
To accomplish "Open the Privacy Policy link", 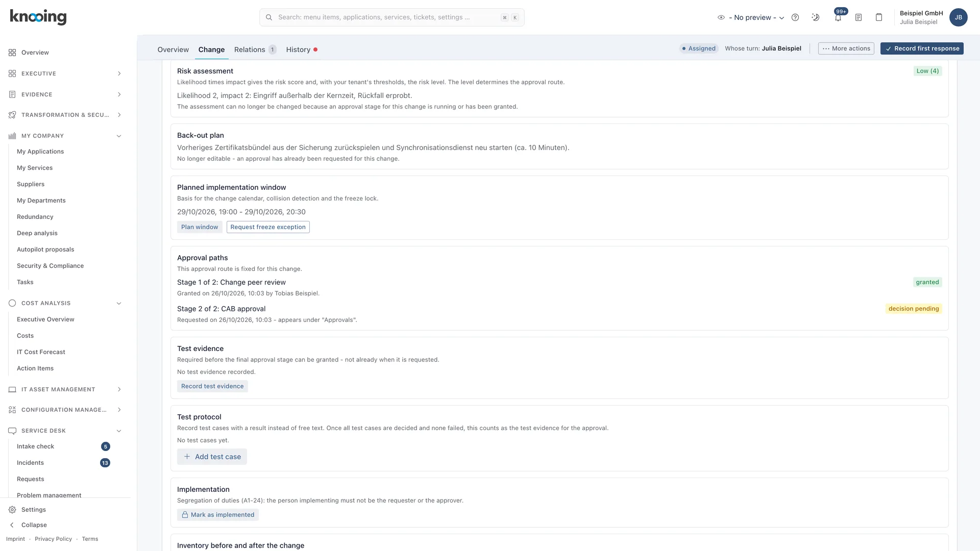I will (53, 539).
